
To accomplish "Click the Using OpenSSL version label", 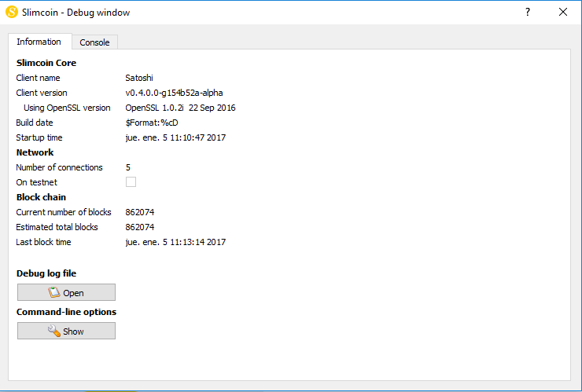I will click(67, 108).
